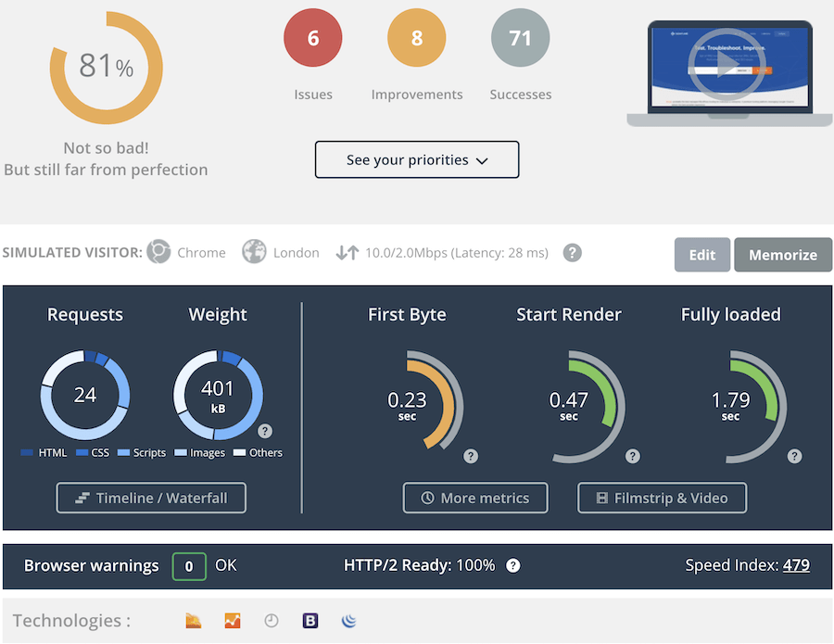This screenshot has width=834, height=644.
Task: Click the question mark below the Weight gauge
Action: pyautogui.click(x=265, y=430)
